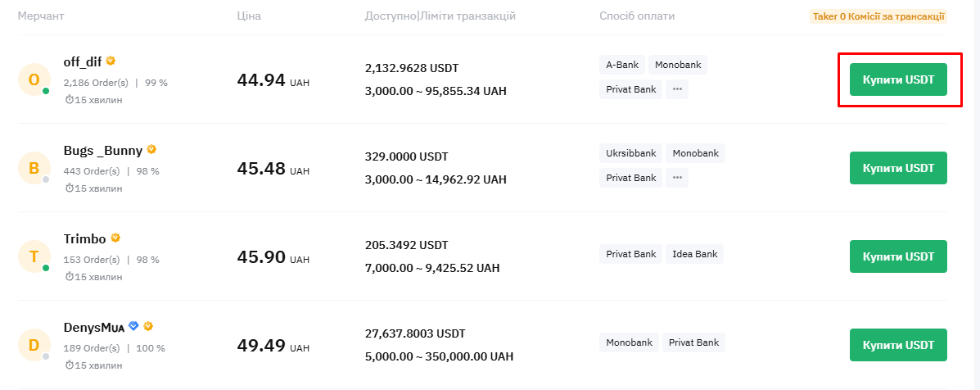The image size is (980, 390).
Task: Click verified badge next to Bugs _Bunny
Action: pyautogui.click(x=152, y=149)
